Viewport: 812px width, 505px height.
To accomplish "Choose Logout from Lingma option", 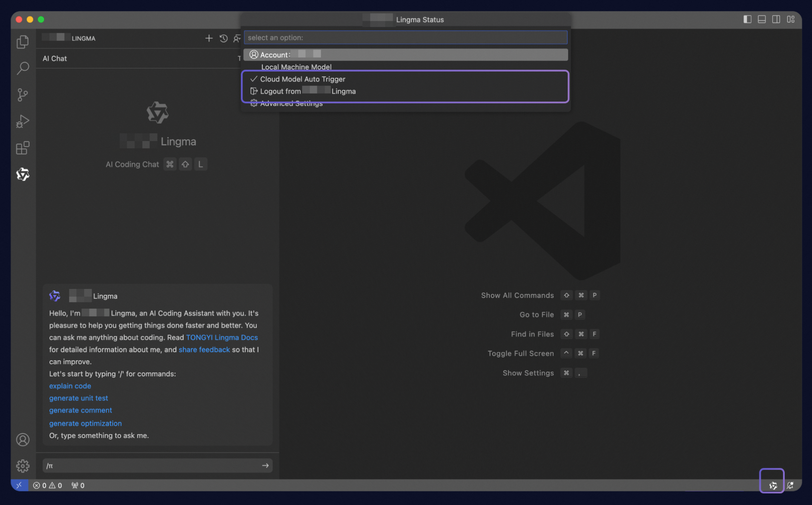I will (x=307, y=91).
